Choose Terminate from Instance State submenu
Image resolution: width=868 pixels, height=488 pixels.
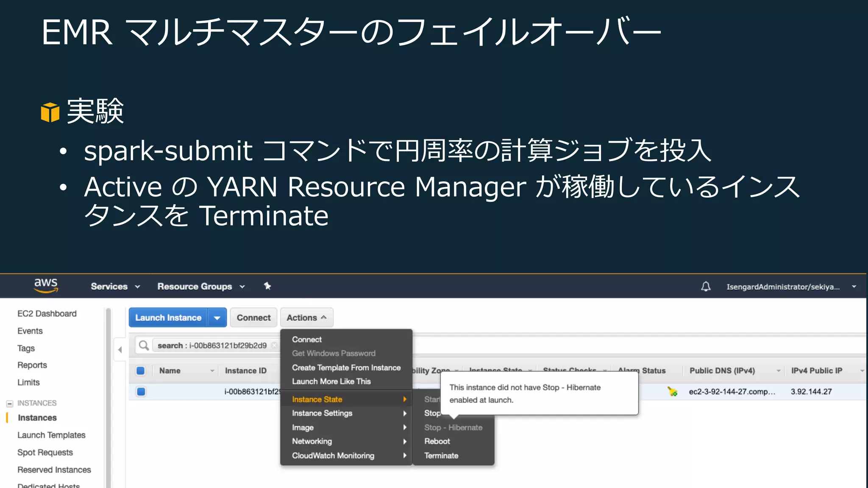[441, 455]
